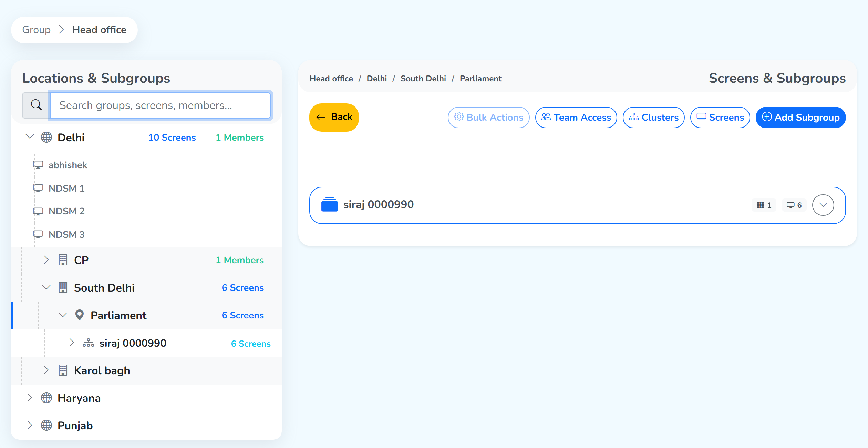Click the 10 Screens link for Delhi
868x448 pixels.
click(172, 138)
